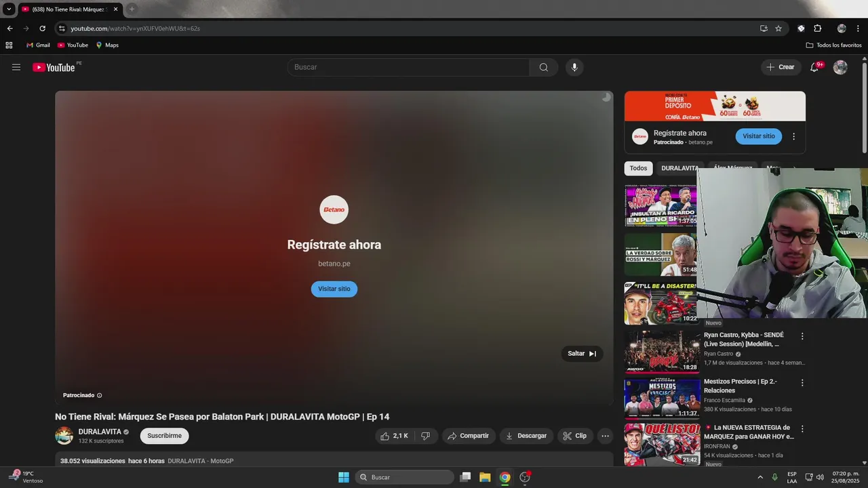Go back in Chrome
868x488 pixels.
coord(9,28)
